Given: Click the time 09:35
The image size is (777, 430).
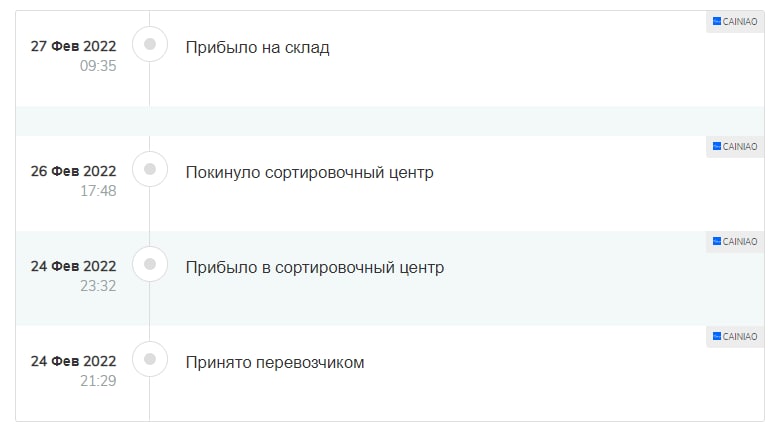Looking at the screenshot, I should [x=98, y=65].
